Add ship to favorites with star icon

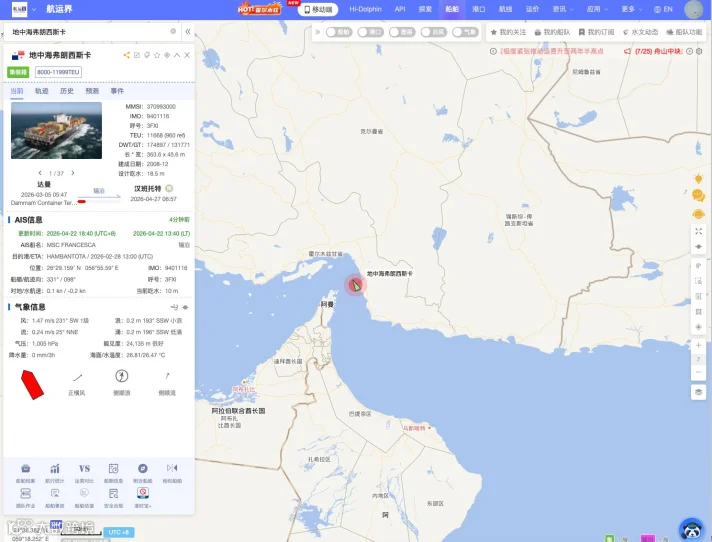pyautogui.click(x=157, y=55)
